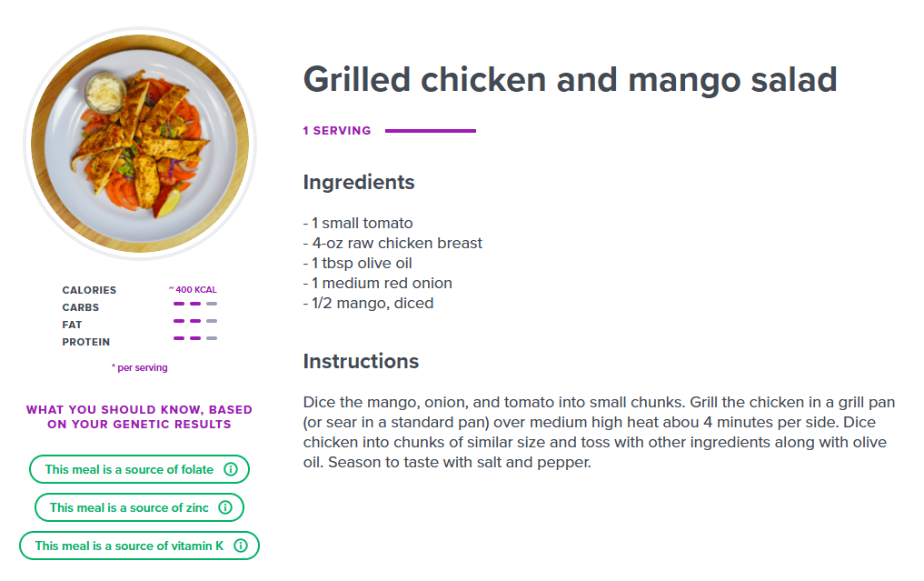Click the Ingredients heading
This screenshot has width=924, height=581.
tap(359, 182)
